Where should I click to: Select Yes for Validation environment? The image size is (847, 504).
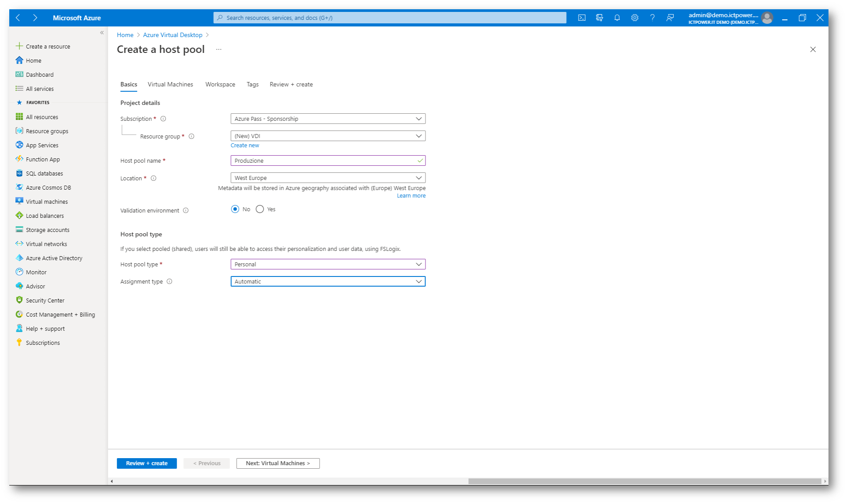[260, 209]
